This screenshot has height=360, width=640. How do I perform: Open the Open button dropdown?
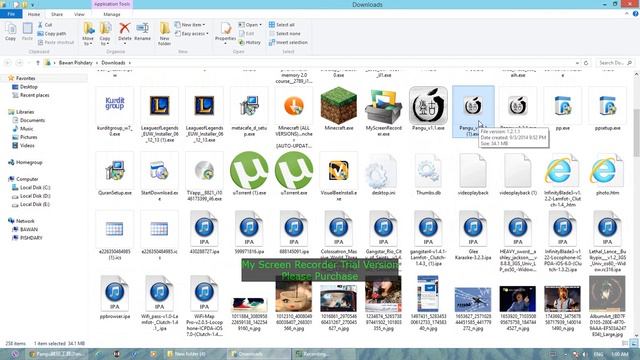[261, 25]
